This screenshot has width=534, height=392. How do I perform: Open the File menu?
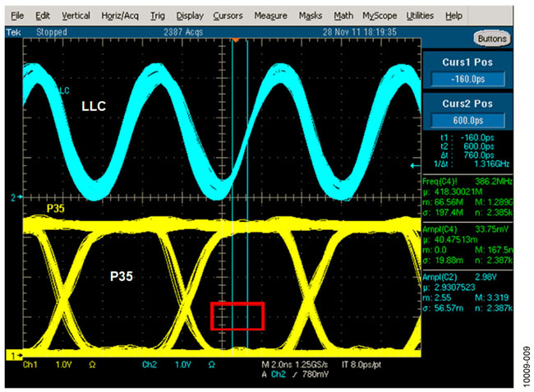[x=17, y=16]
